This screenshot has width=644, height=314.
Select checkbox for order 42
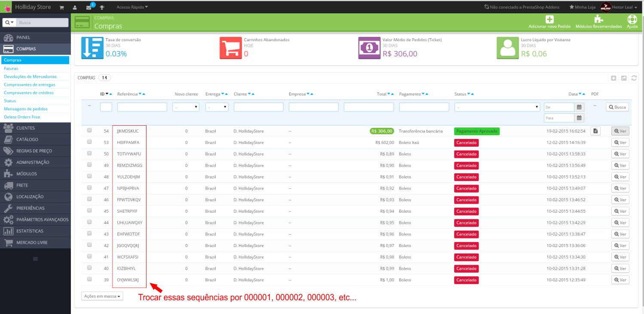click(x=89, y=245)
